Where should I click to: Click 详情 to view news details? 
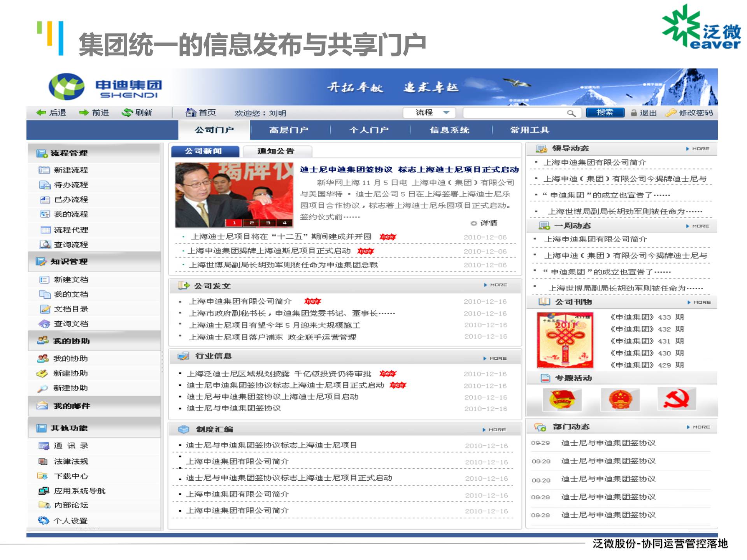tap(490, 223)
